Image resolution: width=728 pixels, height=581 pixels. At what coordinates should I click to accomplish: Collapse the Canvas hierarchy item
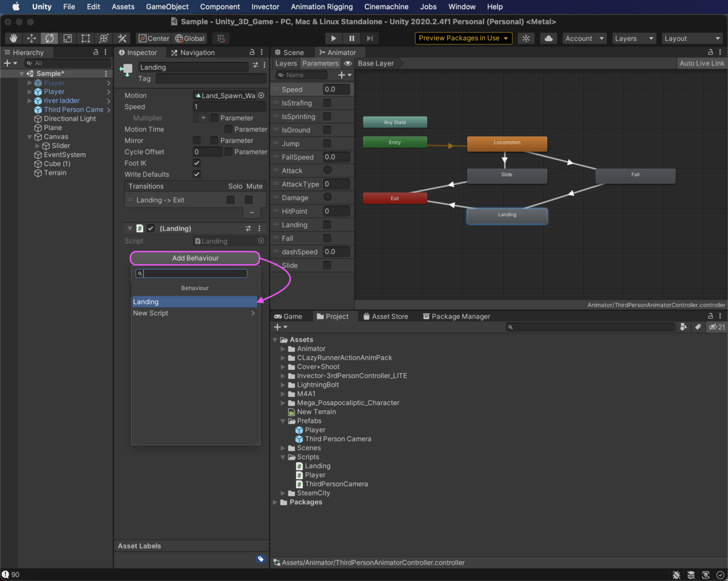coord(30,137)
